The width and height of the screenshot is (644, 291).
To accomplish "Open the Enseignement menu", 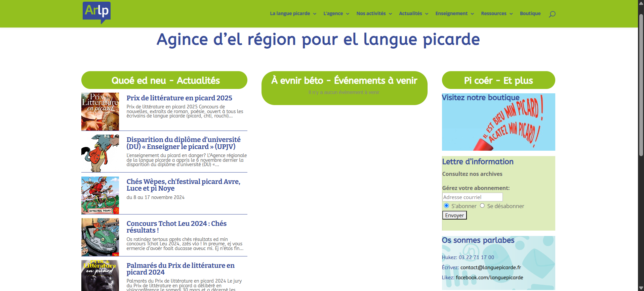I will (454, 13).
